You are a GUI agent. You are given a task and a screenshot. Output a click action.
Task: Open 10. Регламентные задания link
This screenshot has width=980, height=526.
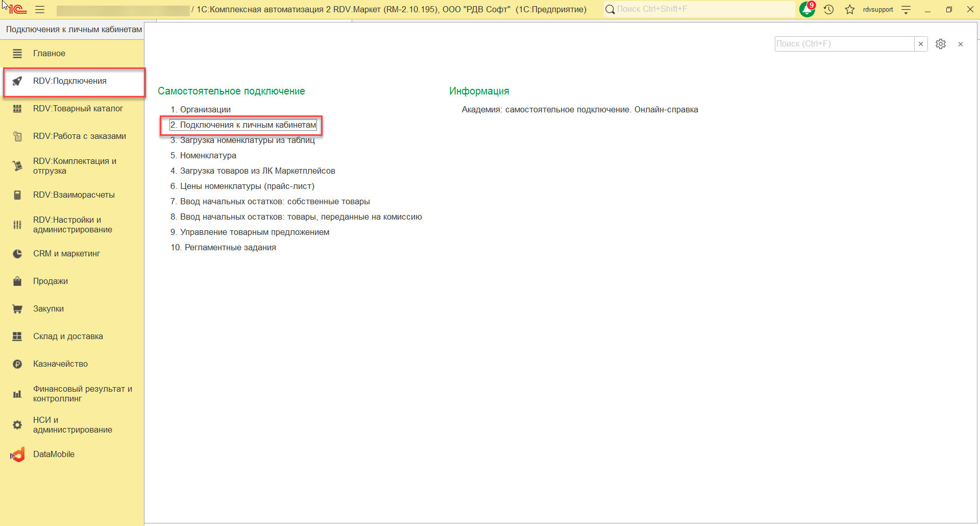(x=223, y=248)
